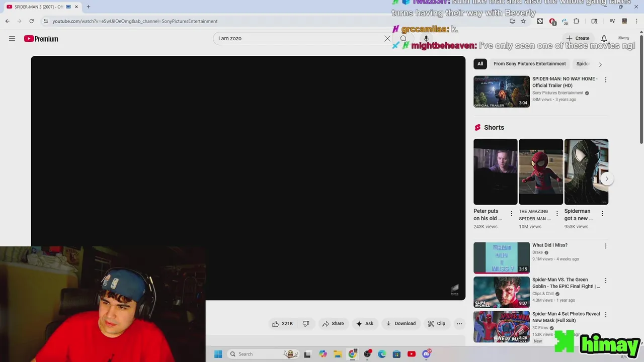The height and width of the screenshot is (362, 644).
Task: Show more filter chips with right arrow
Action: (600, 64)
